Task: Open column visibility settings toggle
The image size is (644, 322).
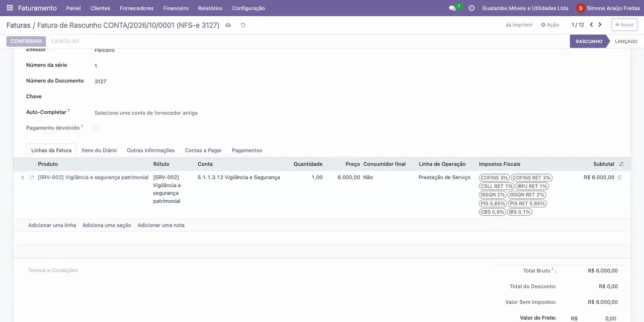Action: pyautogui.click(x=621, y=164)
